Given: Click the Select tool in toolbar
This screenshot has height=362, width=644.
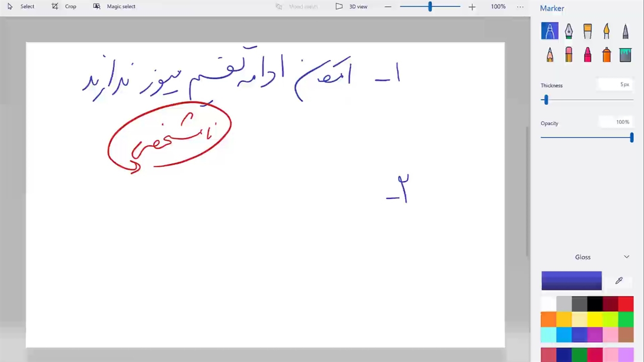Looking at the screenshot, I should tap(21, 7).
